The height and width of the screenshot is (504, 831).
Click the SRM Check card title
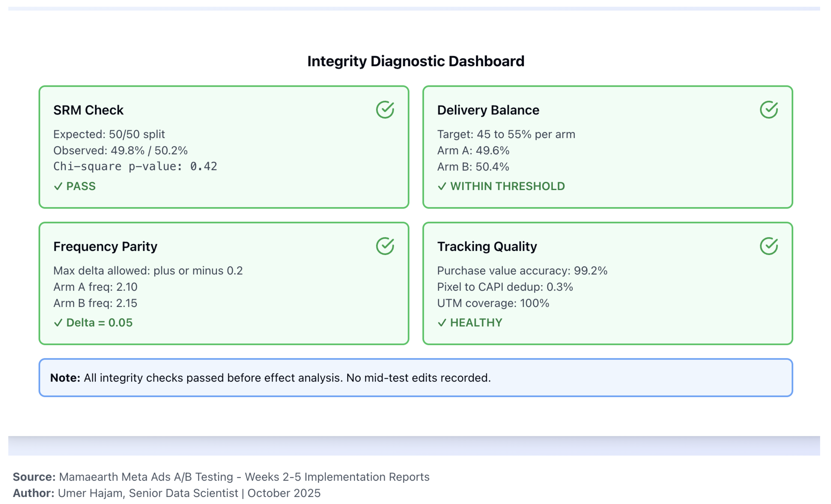[88, 110]
